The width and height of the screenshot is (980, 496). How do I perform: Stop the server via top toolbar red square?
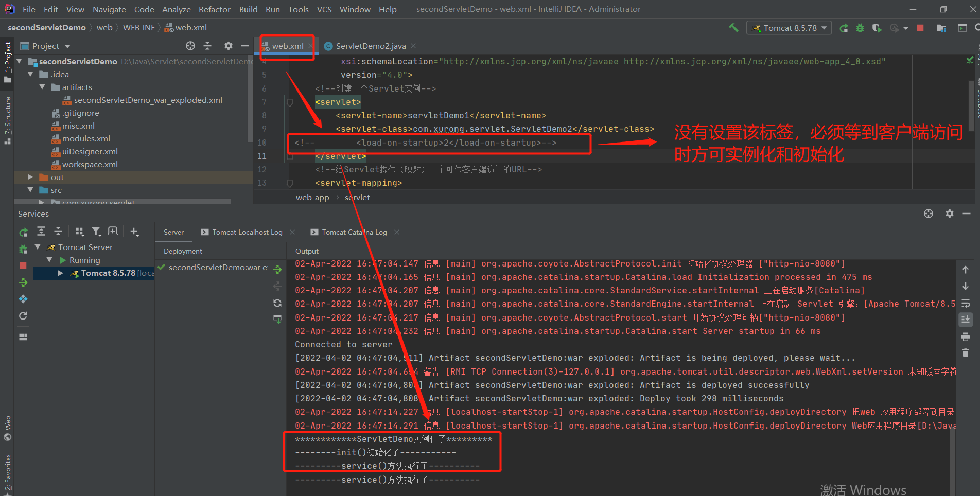[920, 28]
